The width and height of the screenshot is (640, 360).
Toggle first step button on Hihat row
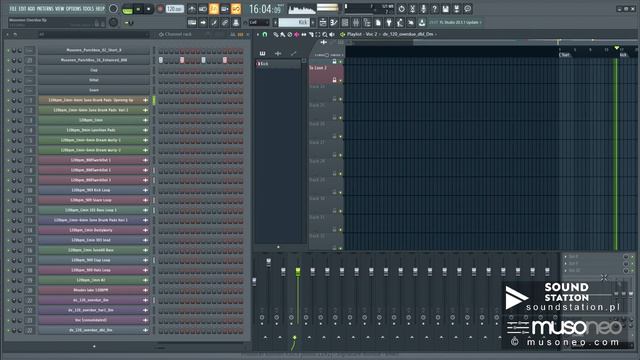click(161, 80)
